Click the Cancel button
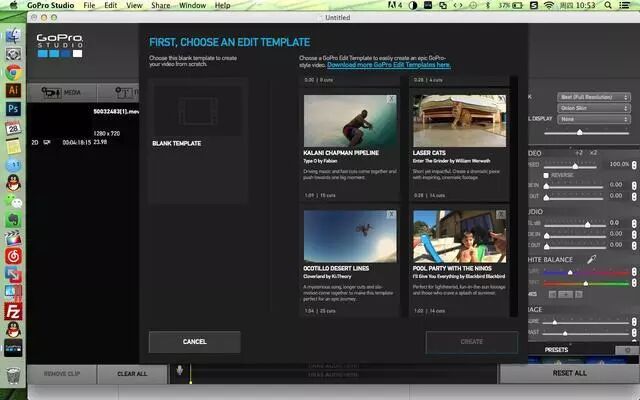The width and height of the screenshot is (640, 400). coord(195,342)
